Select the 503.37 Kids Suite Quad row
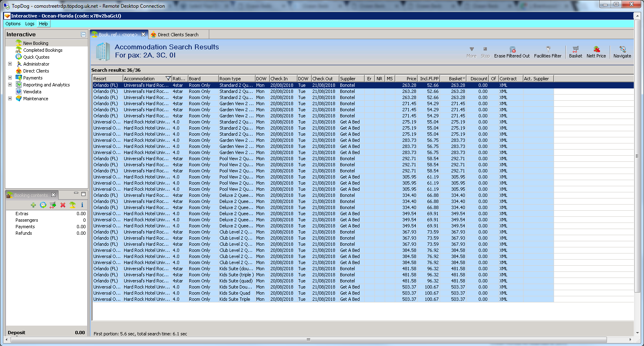644x346 pixels. (363, 293)
